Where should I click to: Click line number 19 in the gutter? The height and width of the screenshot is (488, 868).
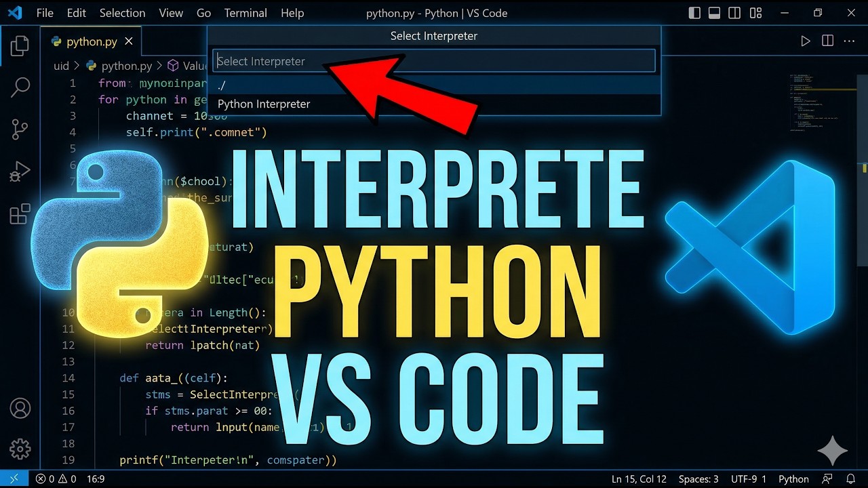click(x=68, y=460)
